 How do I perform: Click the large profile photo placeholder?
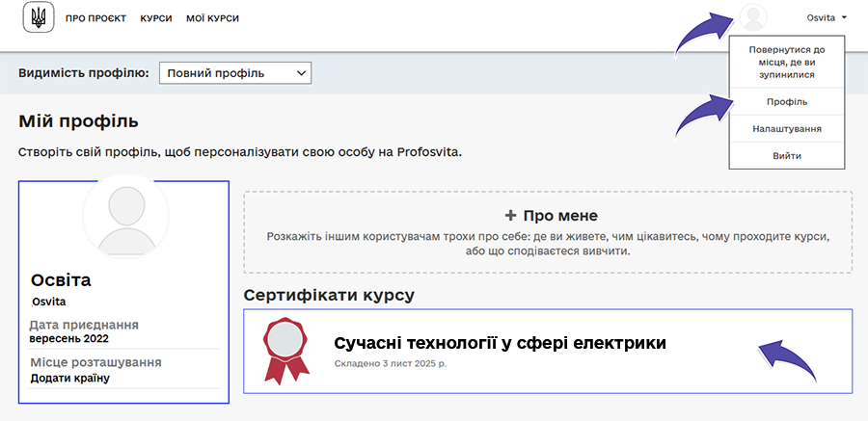126,216
